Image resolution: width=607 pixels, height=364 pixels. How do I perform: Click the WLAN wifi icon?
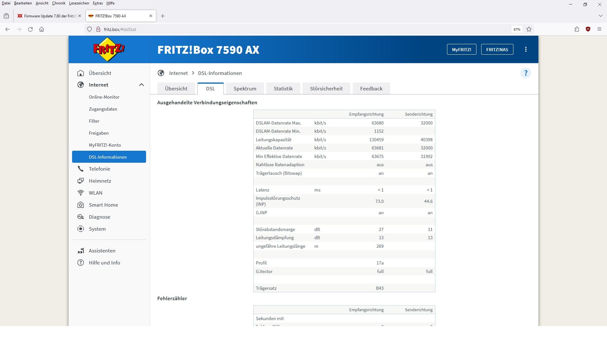pos(81,193)
